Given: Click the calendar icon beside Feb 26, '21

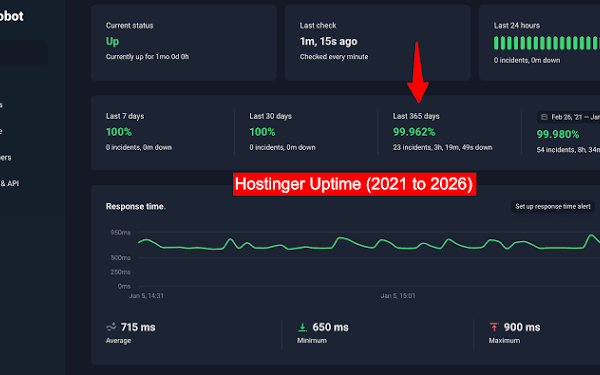Looking at the screenshot, I should click(544, 117).
